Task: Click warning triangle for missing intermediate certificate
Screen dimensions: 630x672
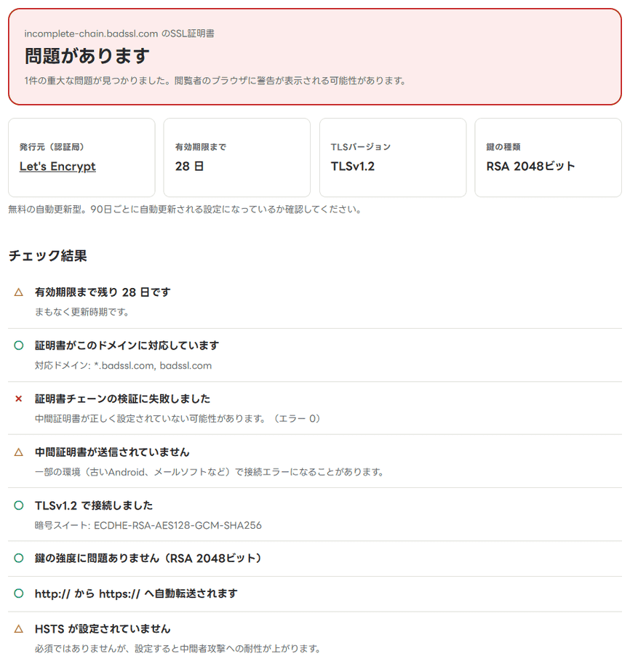Action: (x=18, y=452)
